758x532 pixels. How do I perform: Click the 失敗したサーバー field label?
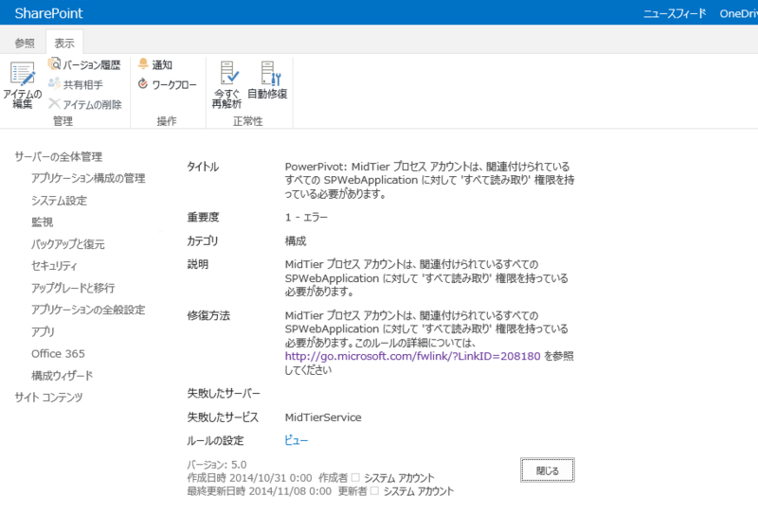(x=224, y=394)
